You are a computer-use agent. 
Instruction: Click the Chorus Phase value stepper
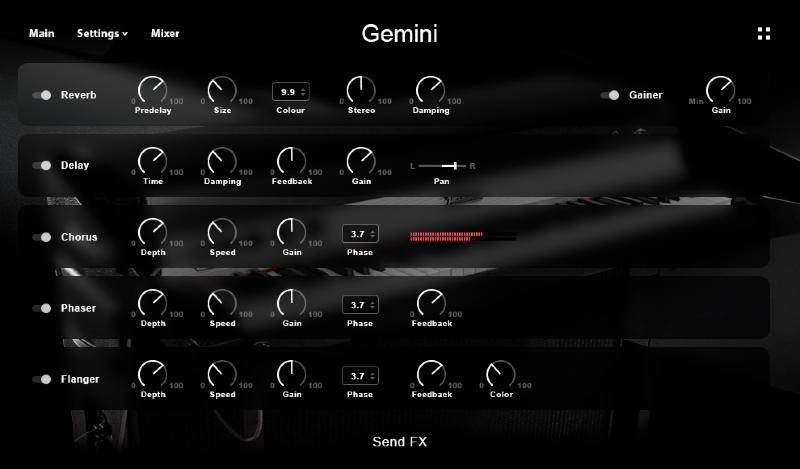360,234
